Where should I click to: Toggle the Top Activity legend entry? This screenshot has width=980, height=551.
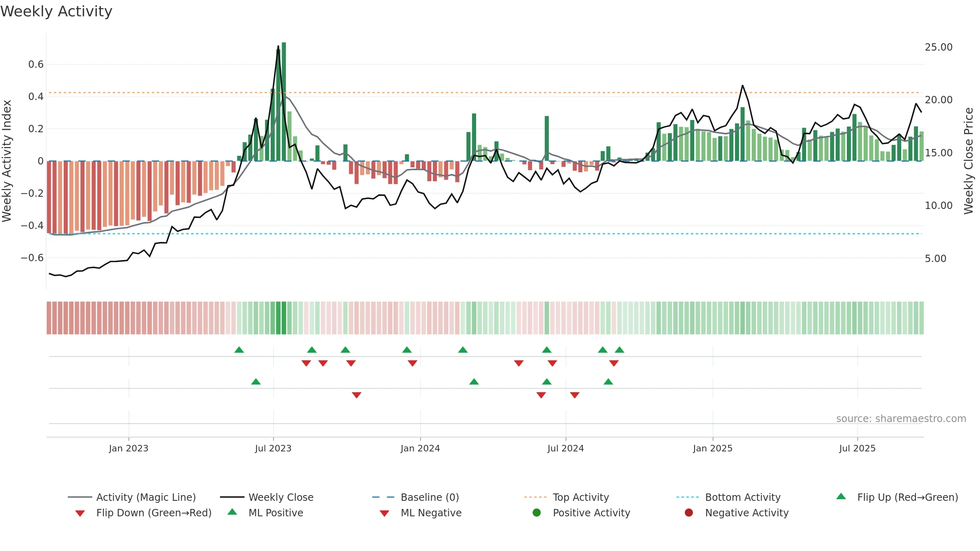[x=566, y=497]
